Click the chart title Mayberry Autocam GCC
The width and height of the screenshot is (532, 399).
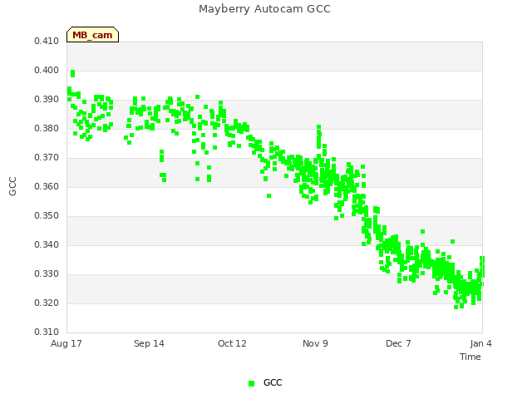pos(264,9)
